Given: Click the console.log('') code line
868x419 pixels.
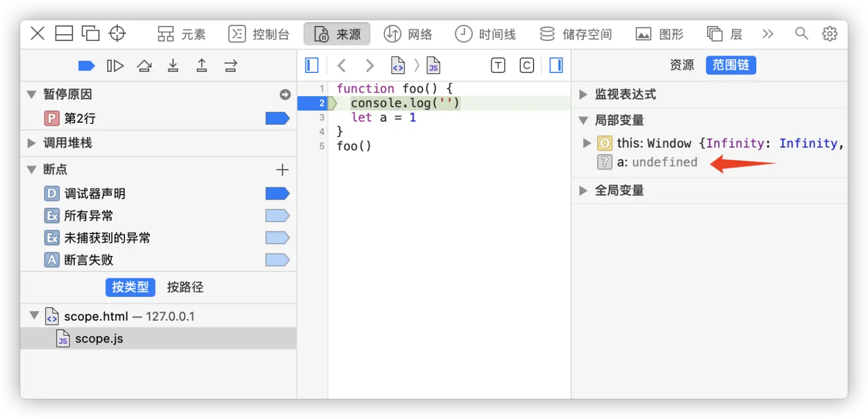Looking at the screenshot, I should 405,103.
